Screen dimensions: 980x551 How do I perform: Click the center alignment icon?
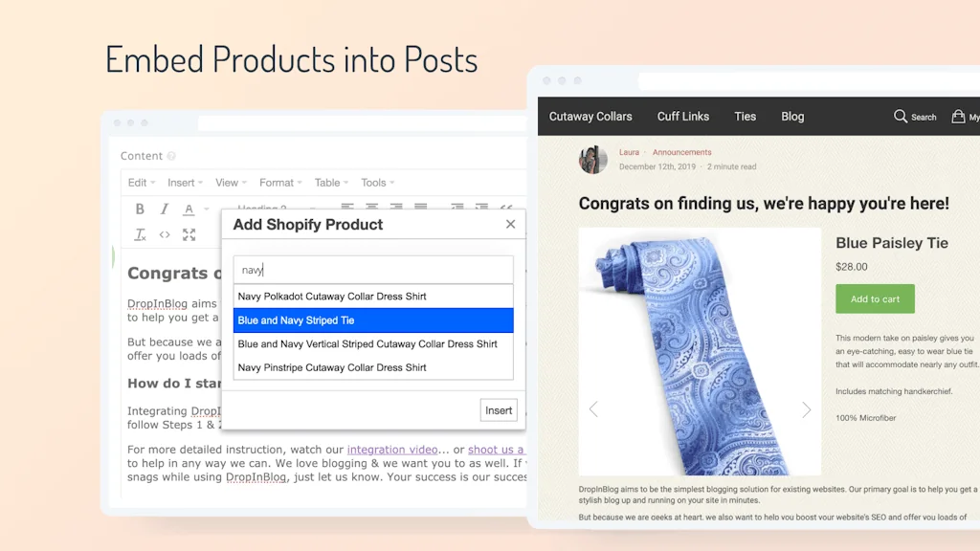[x=371, y=208]
